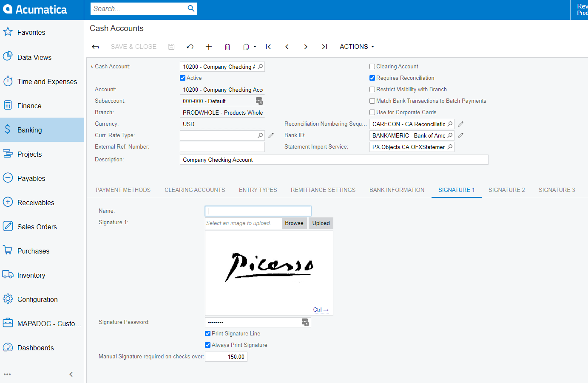Switch to SIGNATURE 3 tab
The height and width of the screenshot is (383, 588).
pyautogui.click(x=557, y=190)
